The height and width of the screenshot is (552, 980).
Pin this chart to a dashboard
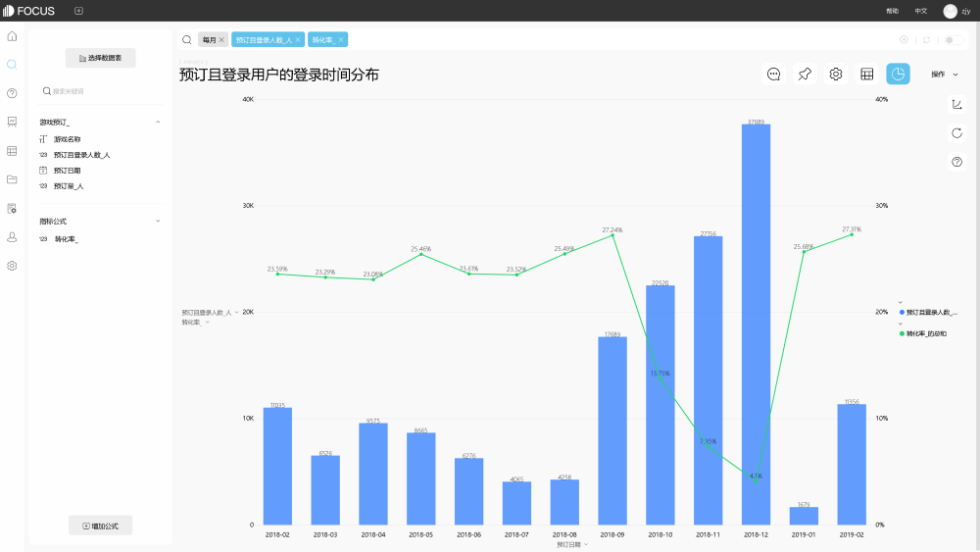[805, 74]
